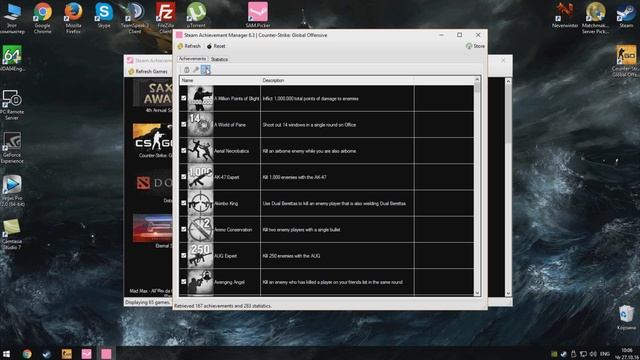
Task: Open TeamSpeak 3 Client desktop shortcut
Action: tap(135, 17)
